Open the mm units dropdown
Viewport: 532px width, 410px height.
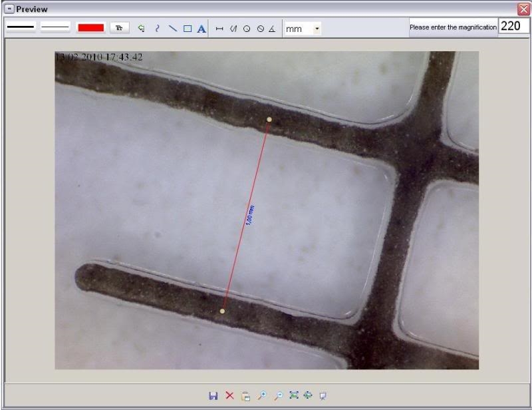tap(317, 29)
